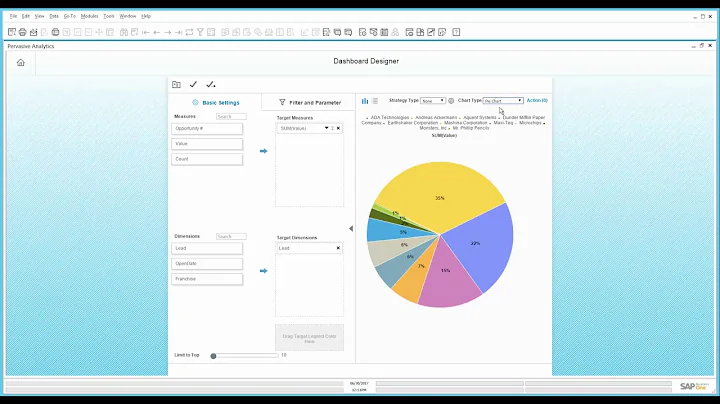Screen dimensions: 720x404
Task: Switch to list table view icon
Action: point(375,101)
